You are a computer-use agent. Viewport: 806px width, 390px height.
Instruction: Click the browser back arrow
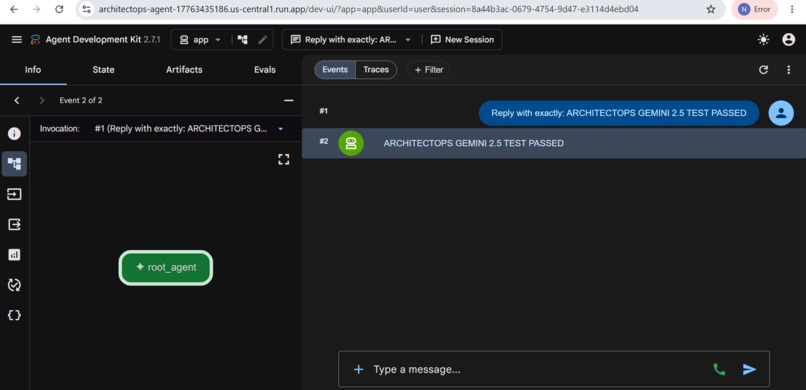13,9
